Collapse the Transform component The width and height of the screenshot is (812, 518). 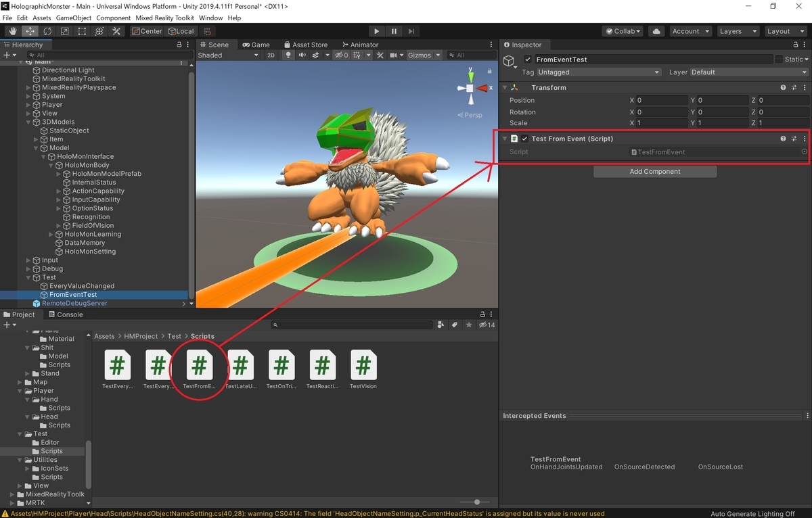[x=505, y=88]
